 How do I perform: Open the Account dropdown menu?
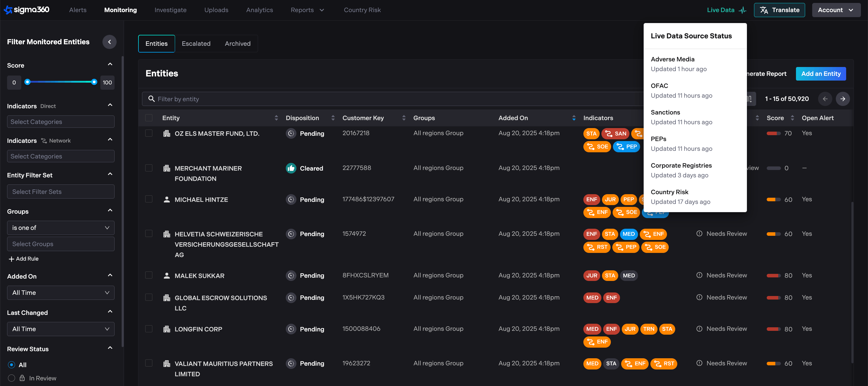point(836,10)
